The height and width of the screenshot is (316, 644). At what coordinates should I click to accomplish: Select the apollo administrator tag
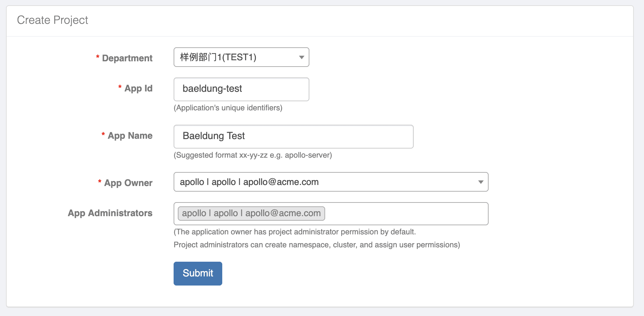click(251, 213)
